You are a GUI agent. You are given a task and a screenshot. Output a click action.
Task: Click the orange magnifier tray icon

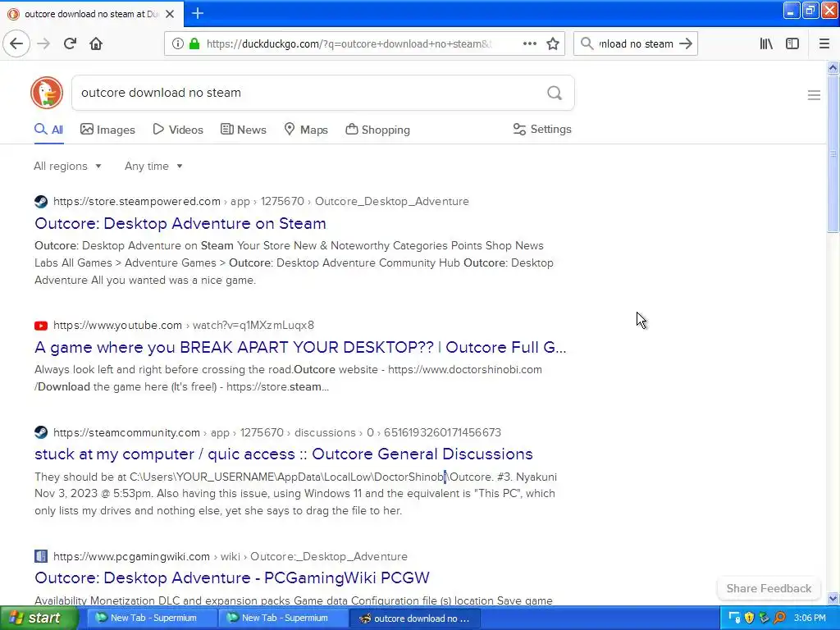pos(779,618)
